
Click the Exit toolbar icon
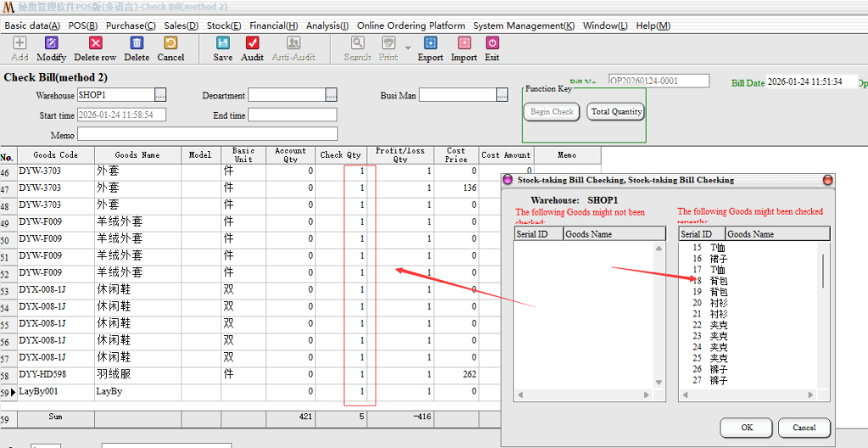pyautogui.click(x=492, y=48)
